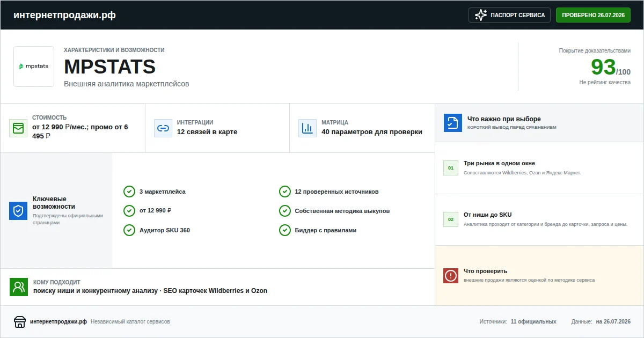The width and height of the screenshot is (644, 338).
Task: Click the people icon for Кому подходит
Action: click(19, 287)
